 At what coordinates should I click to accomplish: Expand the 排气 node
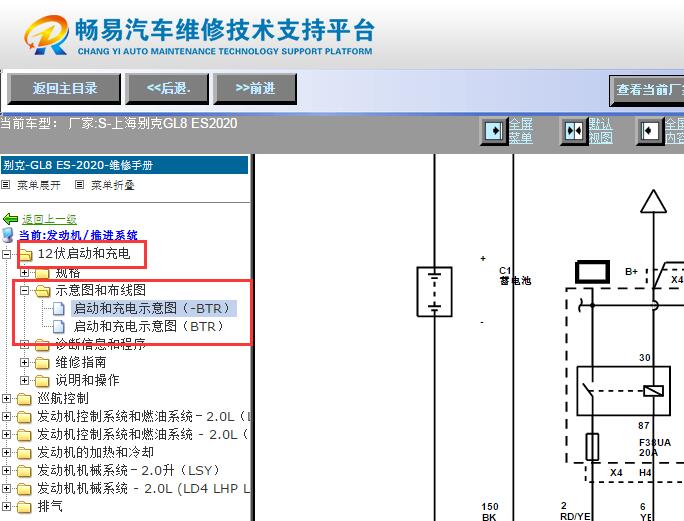pyautogui.click(x=7, y=506)
